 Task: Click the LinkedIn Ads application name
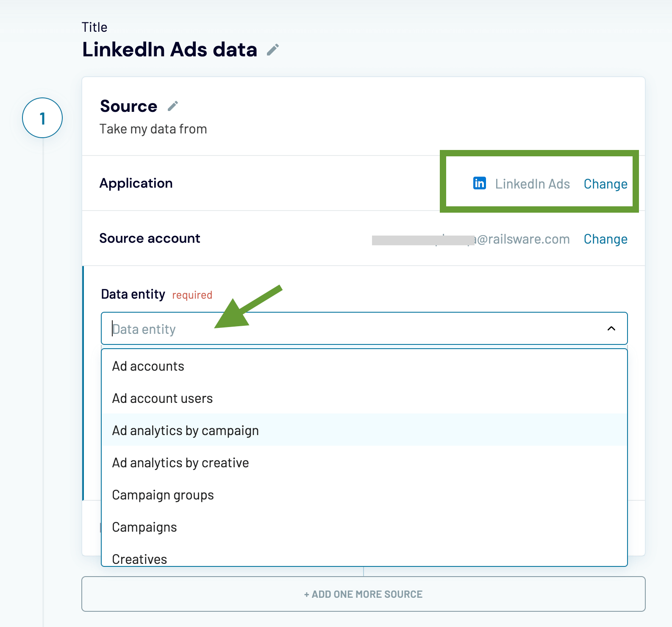click(532, 184)
